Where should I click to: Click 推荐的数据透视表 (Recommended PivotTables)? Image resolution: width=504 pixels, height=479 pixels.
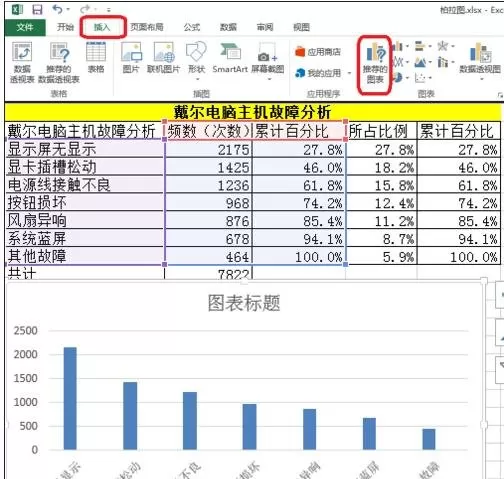coord(59,62)
